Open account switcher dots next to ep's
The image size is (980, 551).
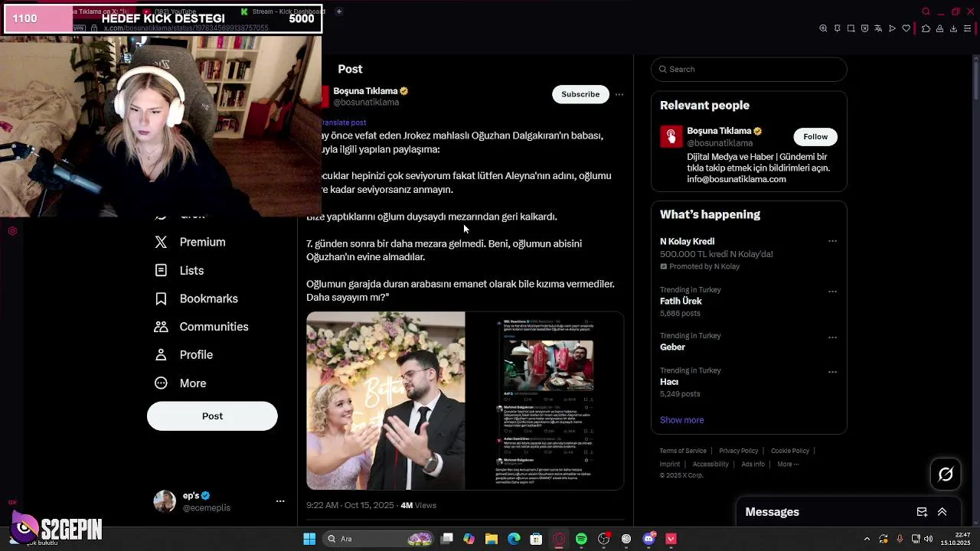pos(280,501)
